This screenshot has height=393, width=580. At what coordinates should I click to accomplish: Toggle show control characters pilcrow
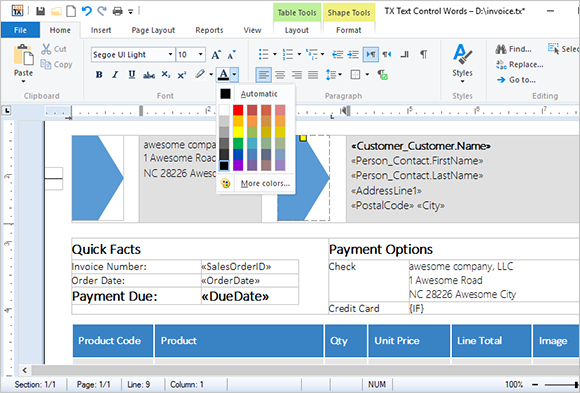(424, 55)
